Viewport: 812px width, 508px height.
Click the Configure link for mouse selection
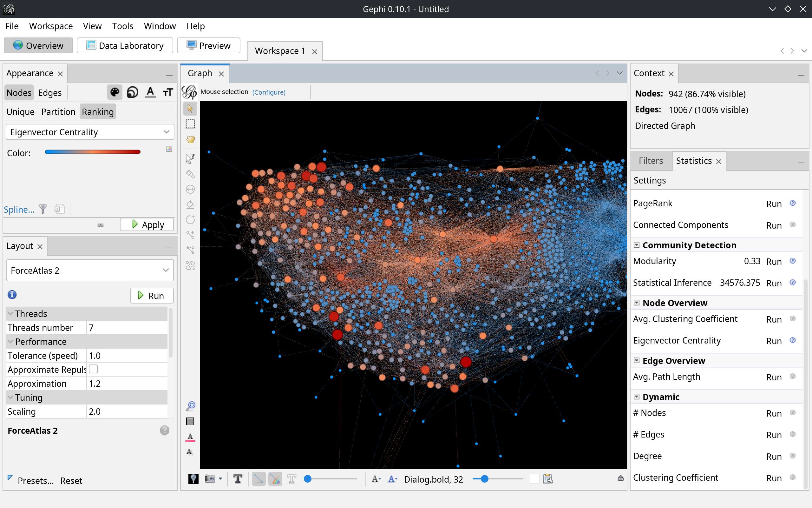[x=269, y=92]
